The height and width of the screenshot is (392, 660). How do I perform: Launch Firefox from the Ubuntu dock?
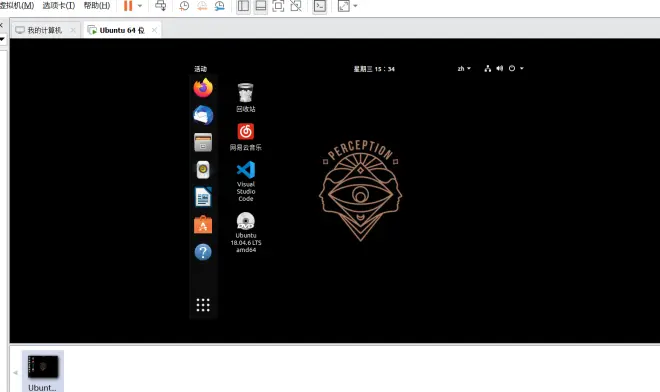click(203, 88)
